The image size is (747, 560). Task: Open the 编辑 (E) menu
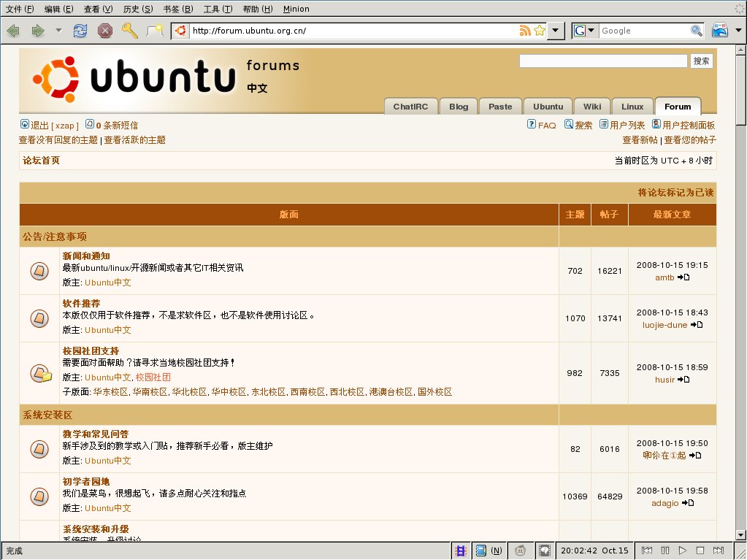[x=59, y=9]
